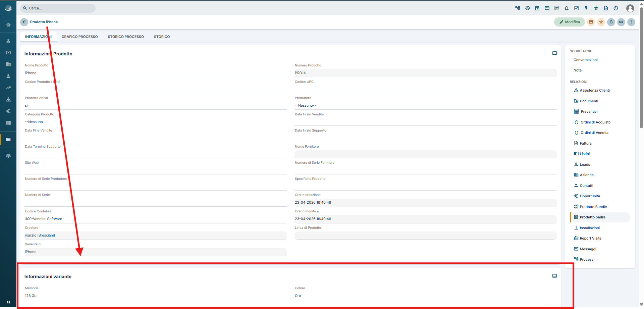
Task: Open the tasks clipboard check icon
Action: coord(576,8)
